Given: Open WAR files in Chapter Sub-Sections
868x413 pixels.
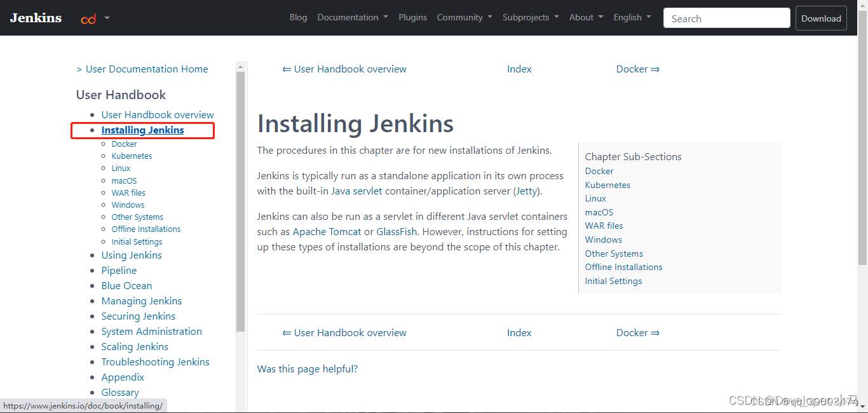Looking at the screenshot, I should pyautogui.click(x=604, y=226).
